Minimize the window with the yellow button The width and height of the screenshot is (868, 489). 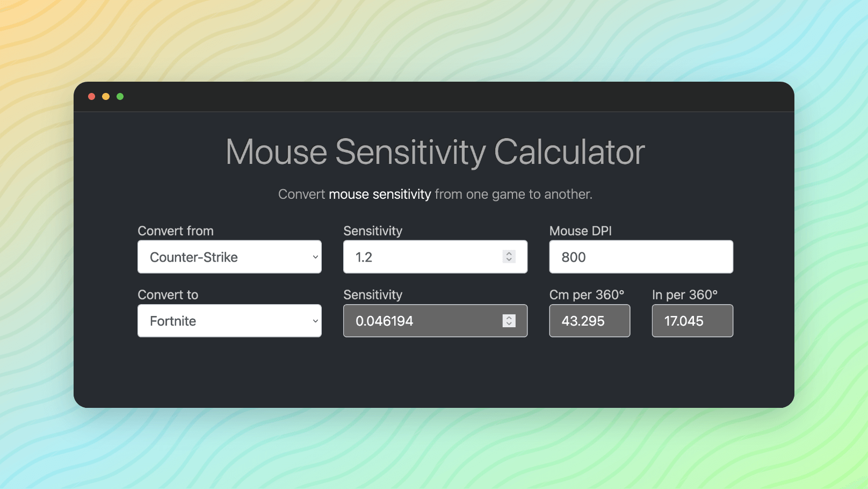click(106, 97)
